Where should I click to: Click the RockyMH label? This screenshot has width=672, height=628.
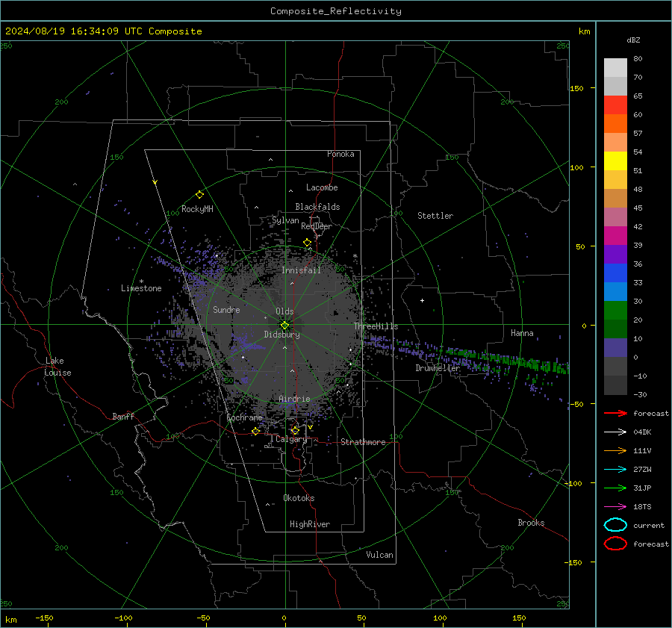click(x=197, y=209)
